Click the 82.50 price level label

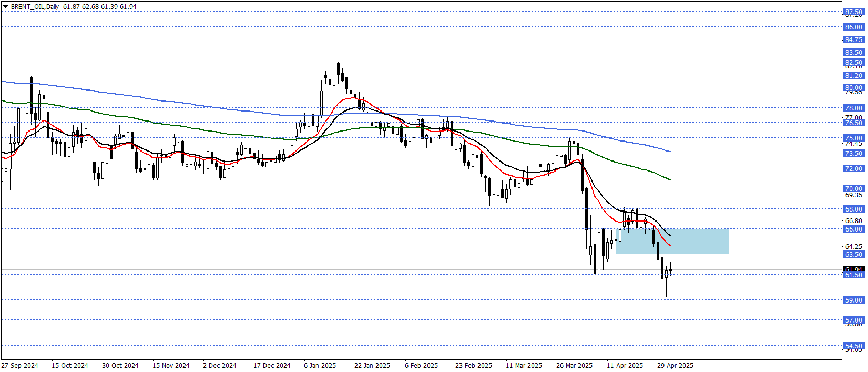[854, 62]
